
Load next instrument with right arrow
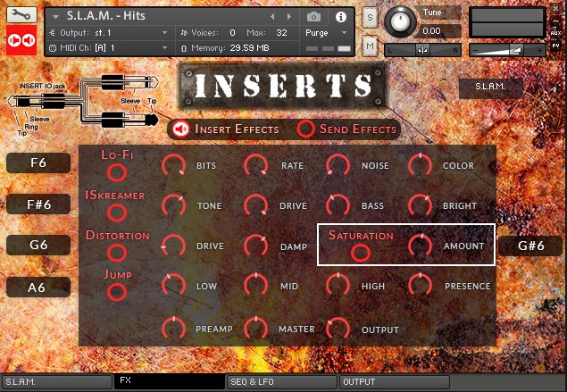288,17
